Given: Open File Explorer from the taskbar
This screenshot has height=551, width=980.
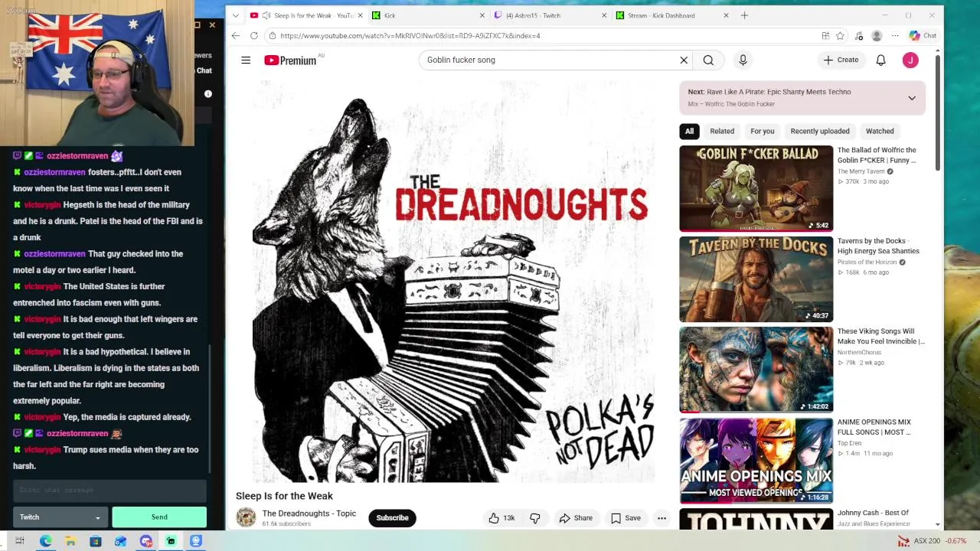Looking at the screenshot, I should point(70,541).
